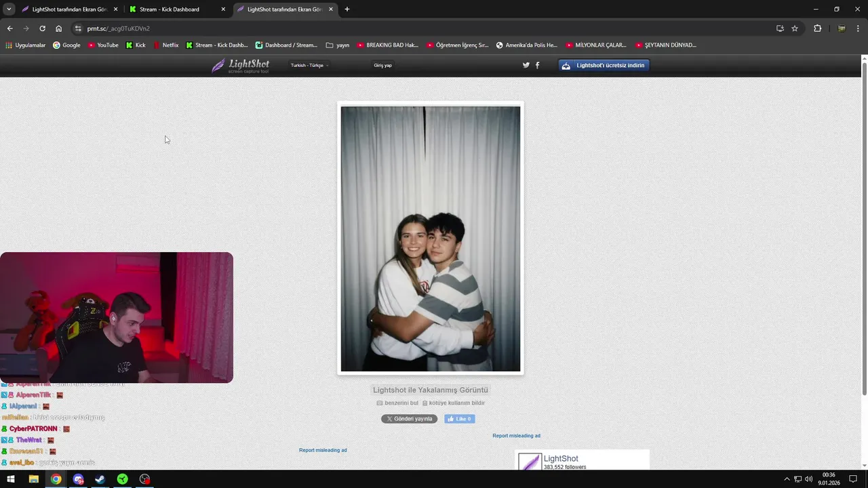Viewport: 868px width, 488px height.
Task: Click the install app icon in address bar
Action: [780, 28]
